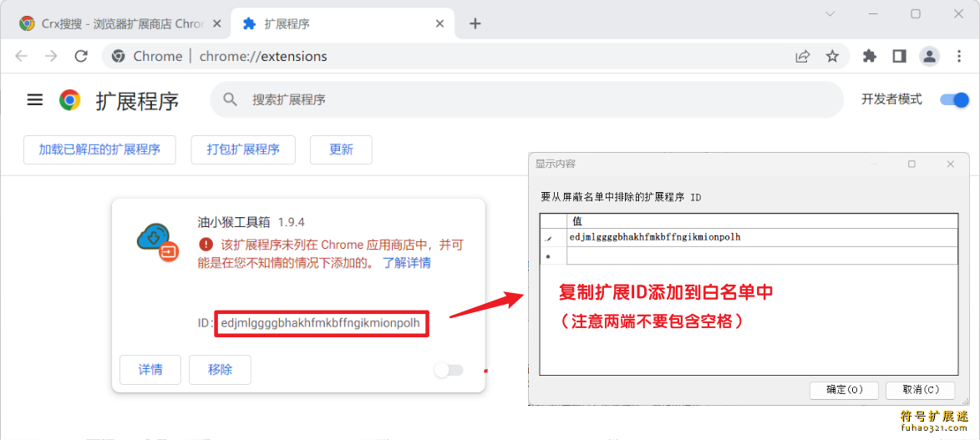The image size is (980, 440).
Task: Click the 油小猴工具箱 extension name
Action: pos(234,222)
